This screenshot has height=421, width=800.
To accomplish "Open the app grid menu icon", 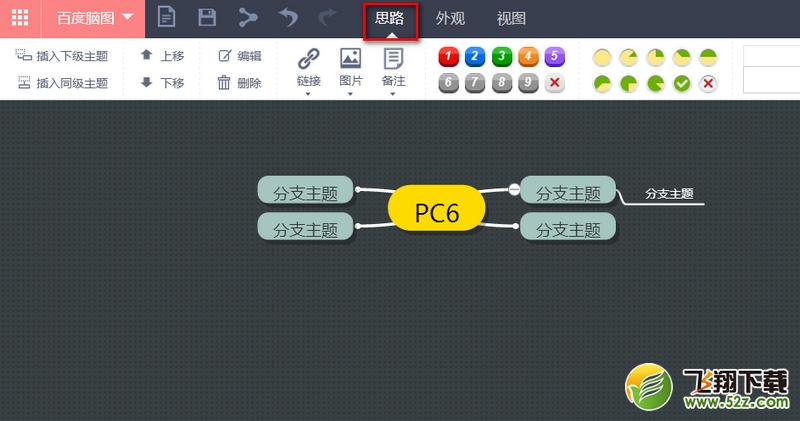I will (x=20, y=18).
